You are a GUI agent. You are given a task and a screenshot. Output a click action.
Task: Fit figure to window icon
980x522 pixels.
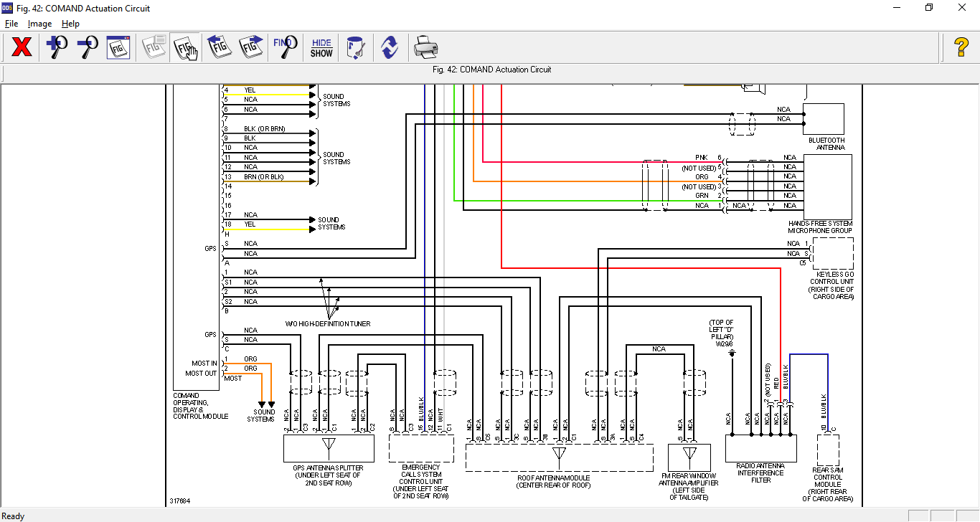(118, 48)
